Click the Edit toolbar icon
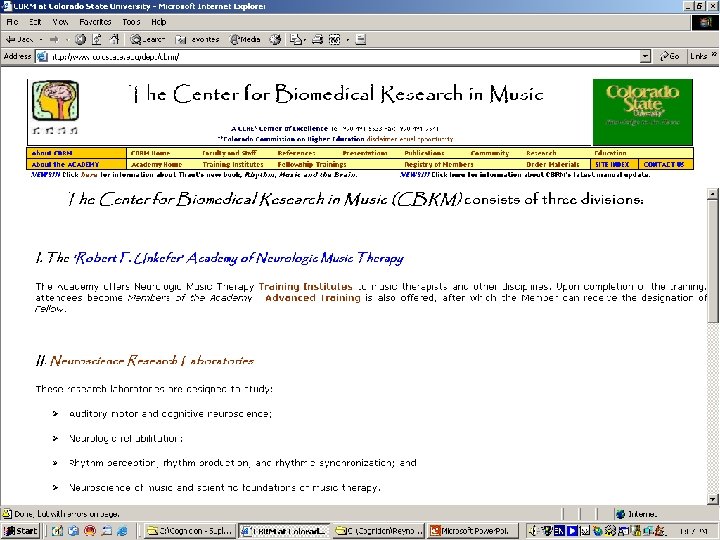Viewport: 720px width, 540px height. coord(335,39)
